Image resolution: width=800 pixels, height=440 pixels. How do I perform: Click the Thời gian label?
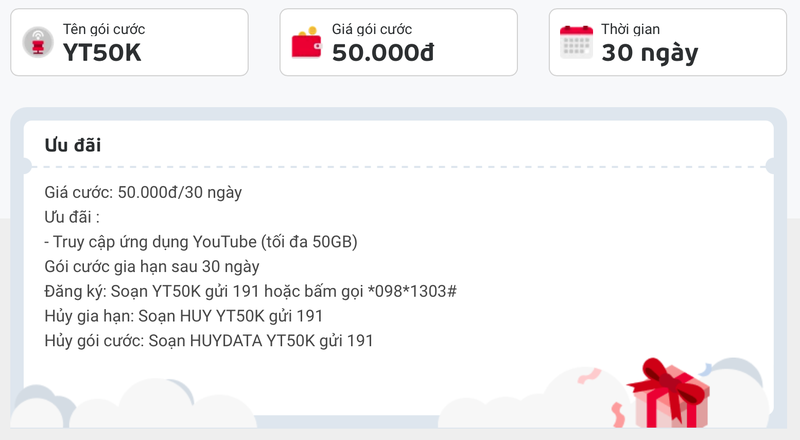pyautogui.click(x=631, y=29)
